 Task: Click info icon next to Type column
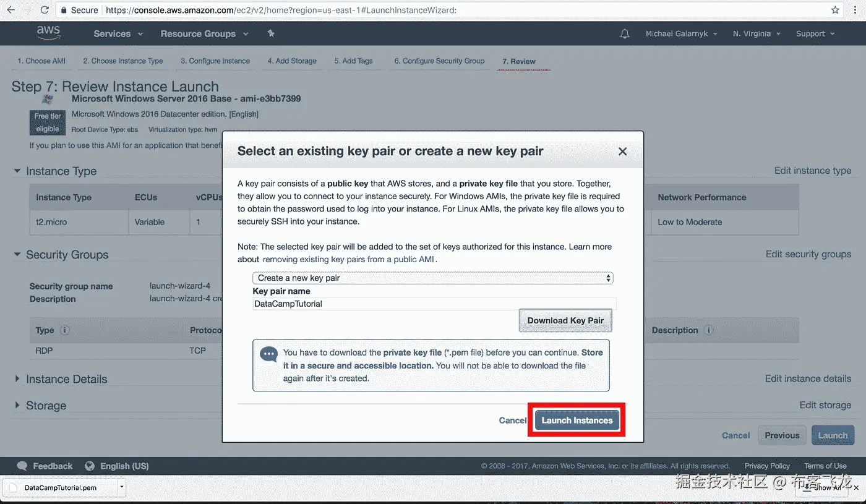tap(65, 330)
